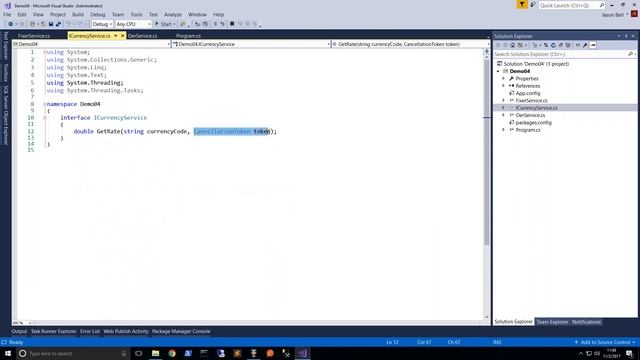Viewport: 640px width, 360px height.
Task: Open the notifications flag icon in title bar
Action: pos(522,5)
